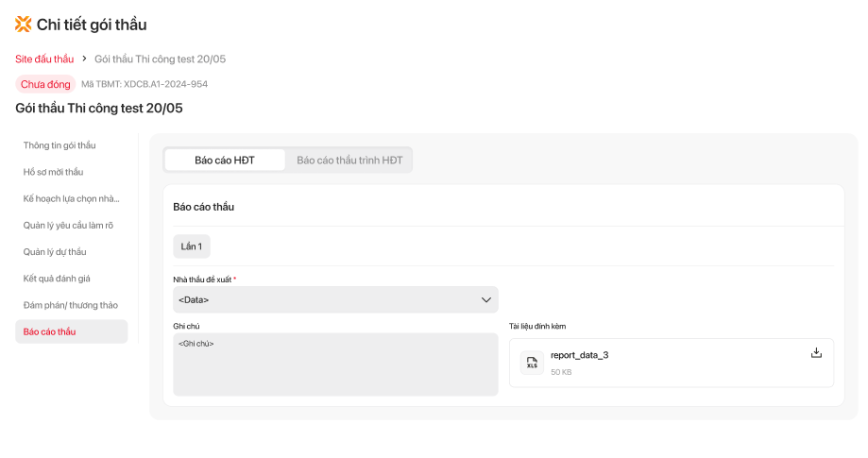Viewport: 868px width, 458px height.
Task: Click Gói thầu Thi công test breadcrumb
Action: click(160, 59)
